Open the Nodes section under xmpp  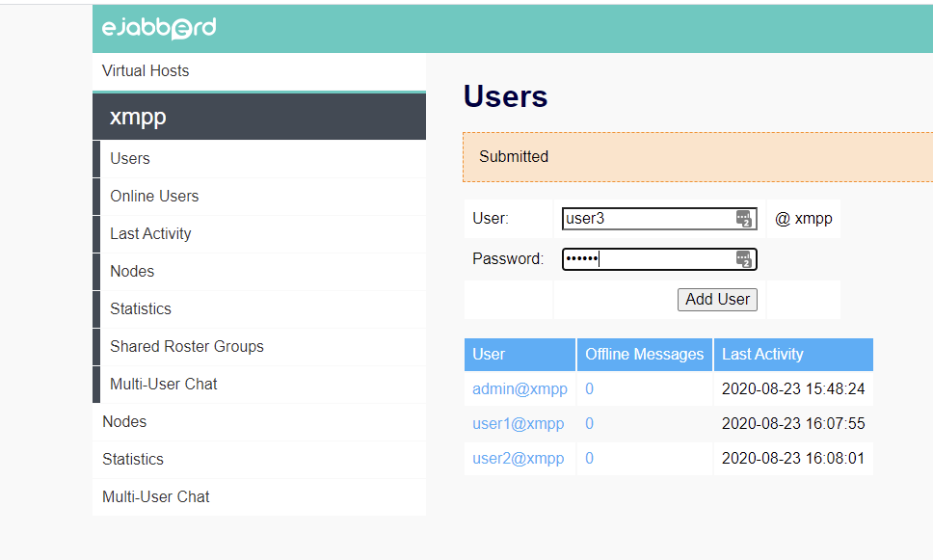131,271
